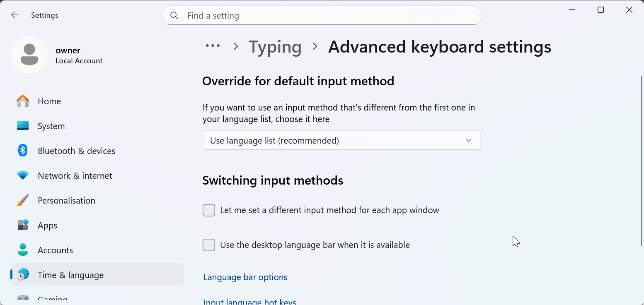Go back to Typing breadcrumb
Screen dimensions: 644x305
pyautogui.click(x=275, y=47)
